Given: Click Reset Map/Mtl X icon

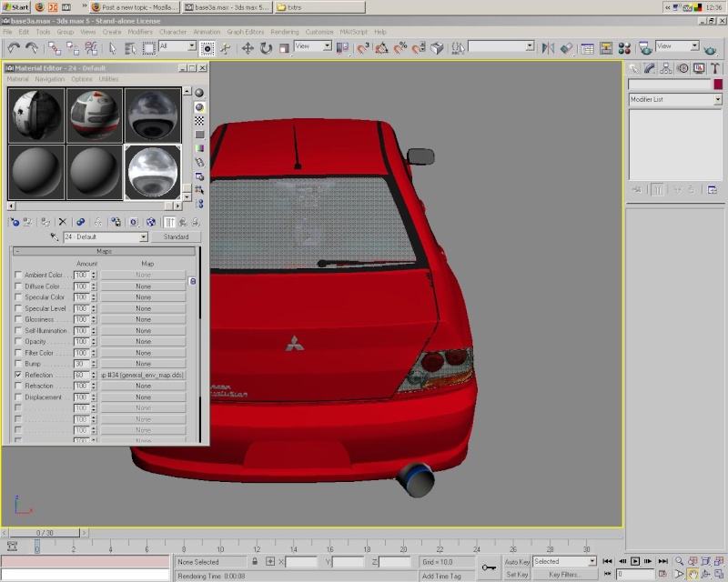Looking at the screenshot, I should point(63,222).
